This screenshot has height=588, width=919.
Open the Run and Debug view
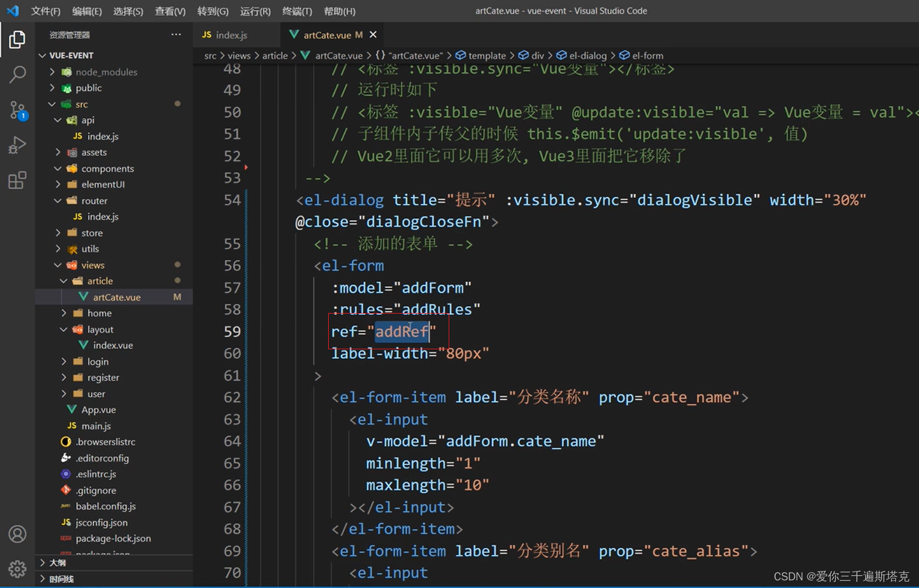[17, 145]
